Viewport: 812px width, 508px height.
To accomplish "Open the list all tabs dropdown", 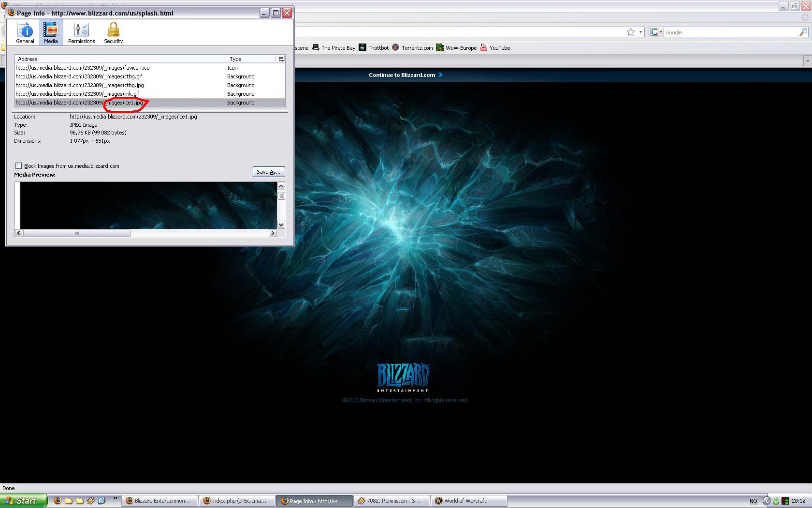I will (x=808, y=61).
